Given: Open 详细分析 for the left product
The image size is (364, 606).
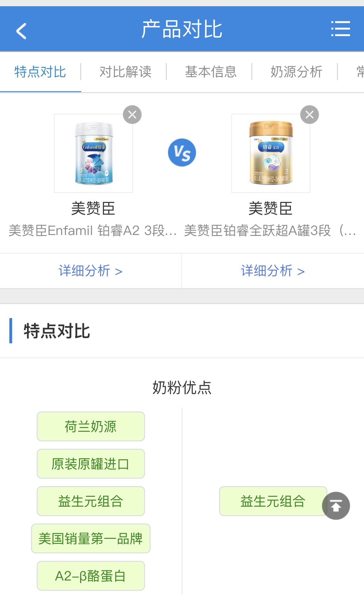Looking at the screenshot, I should click(x=90, y=271).
